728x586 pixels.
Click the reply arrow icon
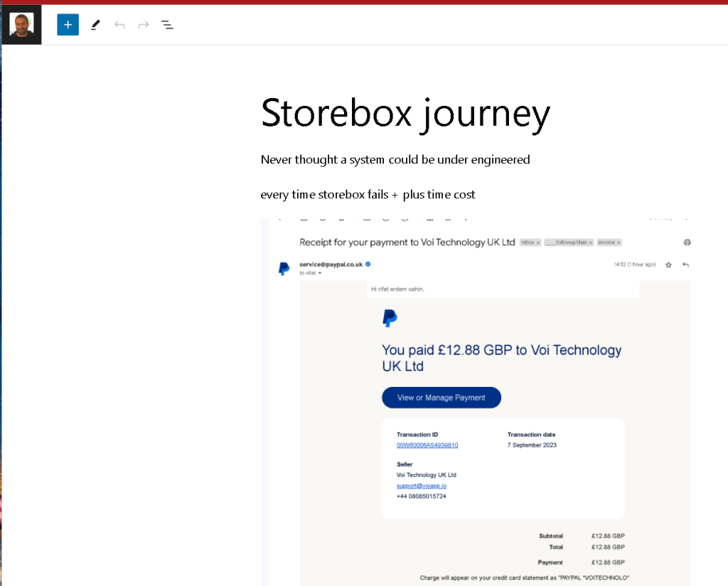tap(686, 265)
